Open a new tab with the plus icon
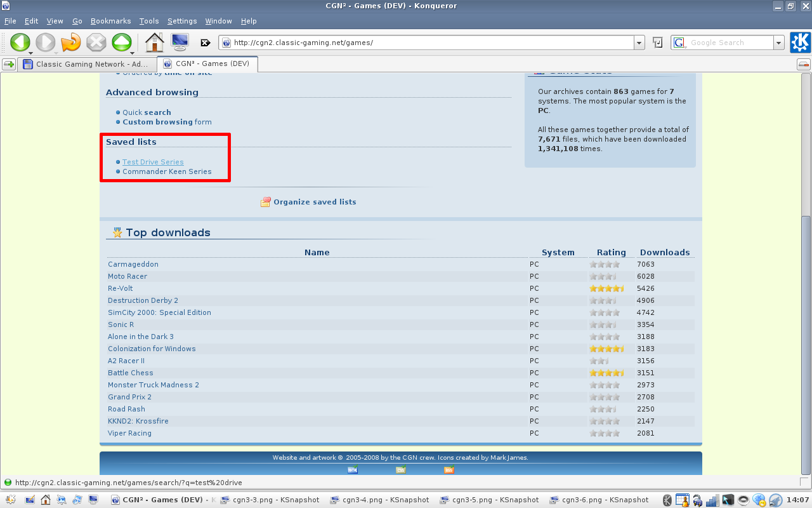 pos(9,64)
